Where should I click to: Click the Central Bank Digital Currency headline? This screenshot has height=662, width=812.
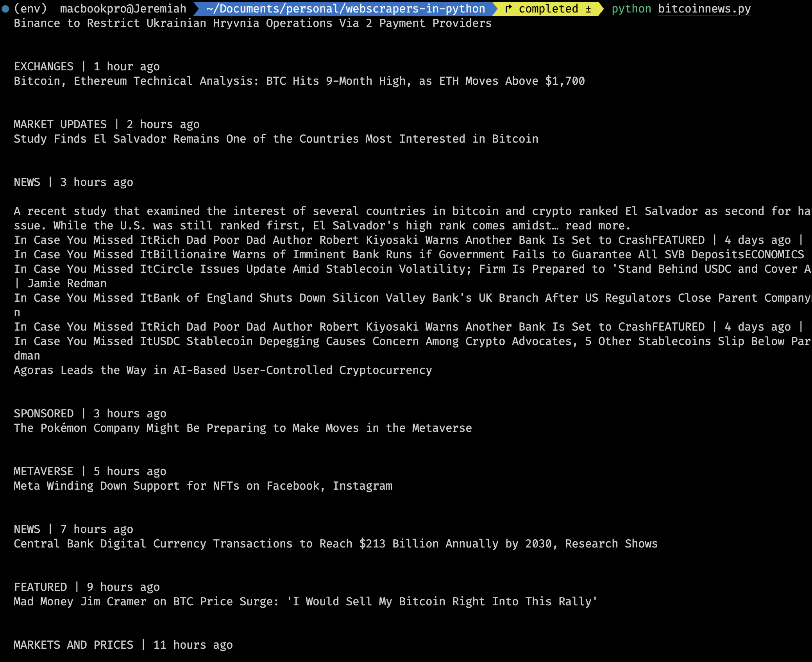tap(335, 544)
